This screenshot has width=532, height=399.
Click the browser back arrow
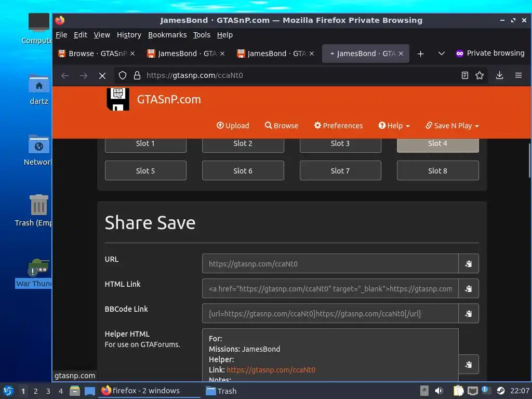[65, 75]
